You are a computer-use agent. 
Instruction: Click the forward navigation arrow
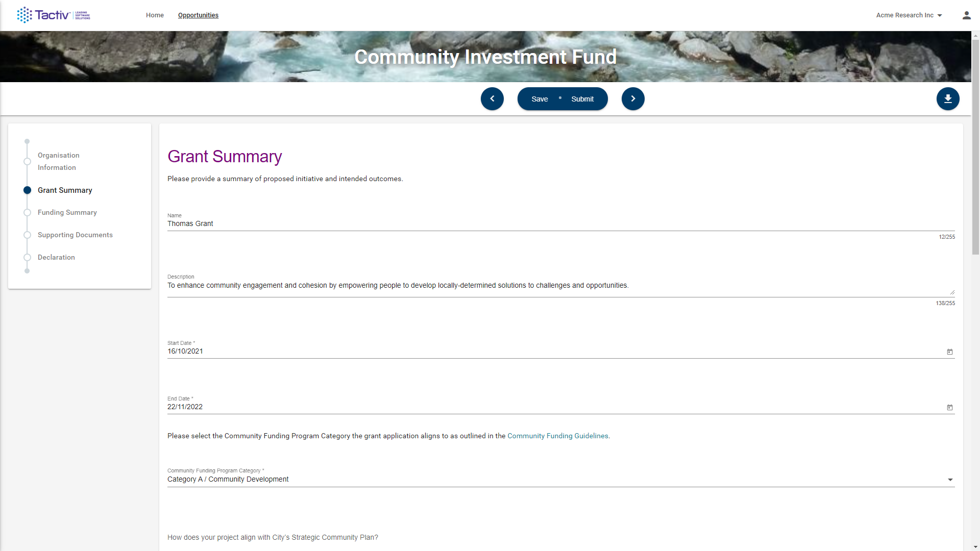[633, 99]
